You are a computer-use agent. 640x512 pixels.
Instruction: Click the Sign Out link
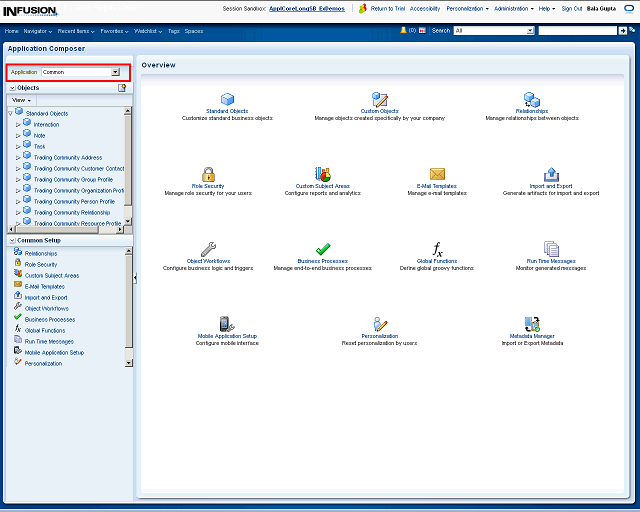pyautogui.click(x=572, y=8)
